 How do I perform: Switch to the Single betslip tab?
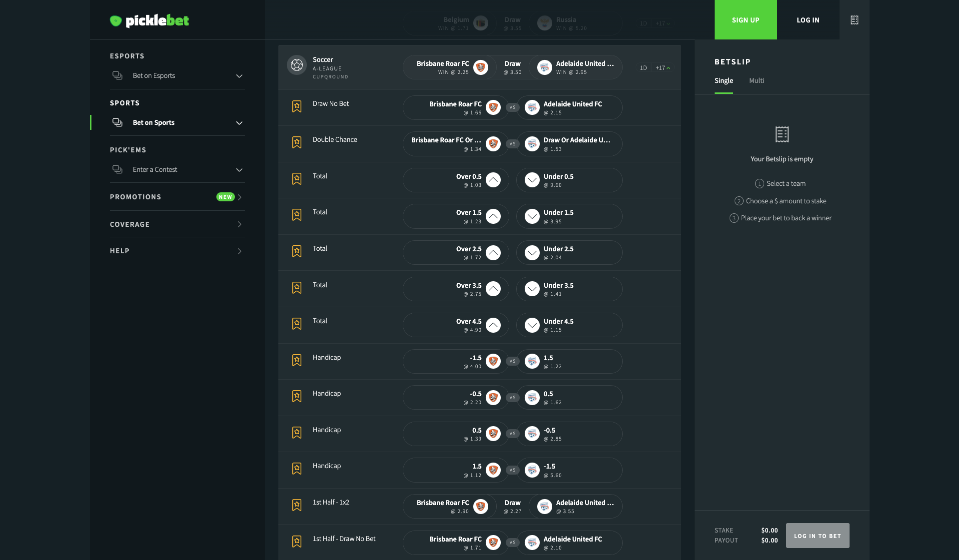click(724, 80)
